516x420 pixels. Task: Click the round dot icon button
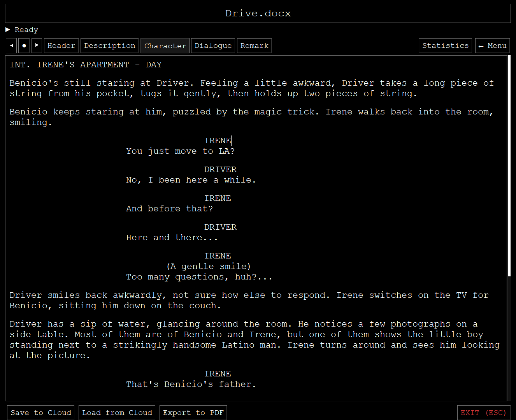point(24,46)
